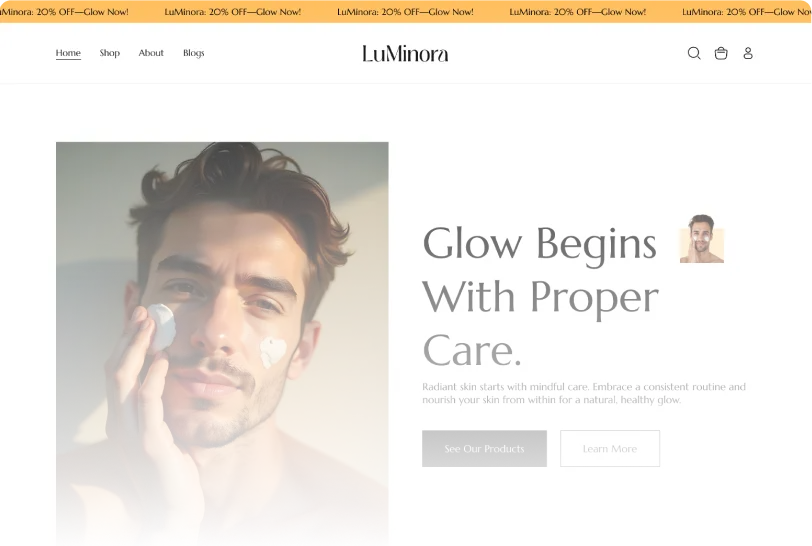Select the small portrait thumbnail beside headline
Image resolution: width=812 pixels, height=546 pixels.
click(x=702, y=239)
